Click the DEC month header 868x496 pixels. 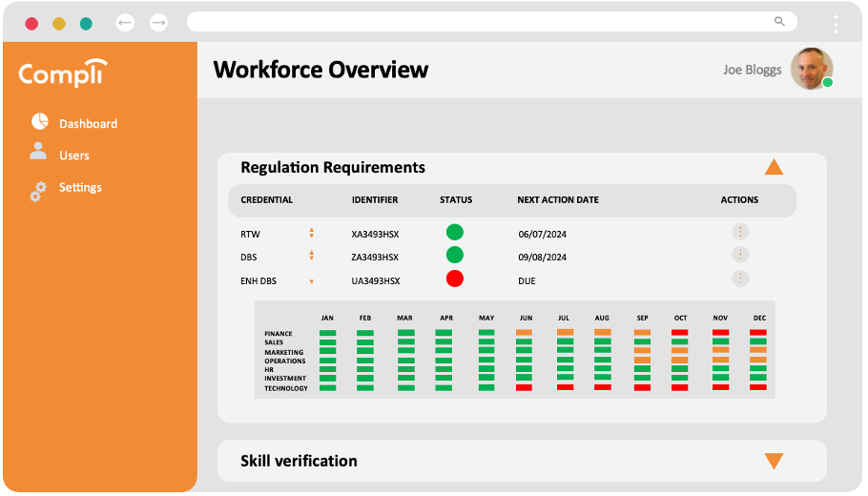(759, 319)
